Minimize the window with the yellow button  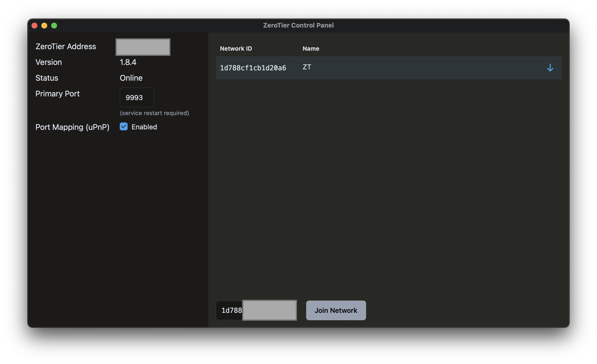[44, 26]
